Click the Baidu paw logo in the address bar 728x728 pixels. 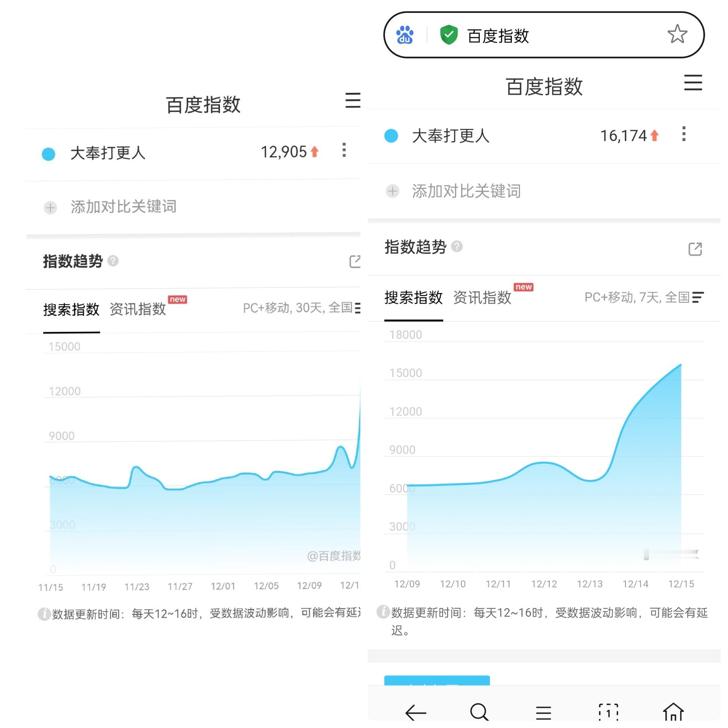(405, 35)
